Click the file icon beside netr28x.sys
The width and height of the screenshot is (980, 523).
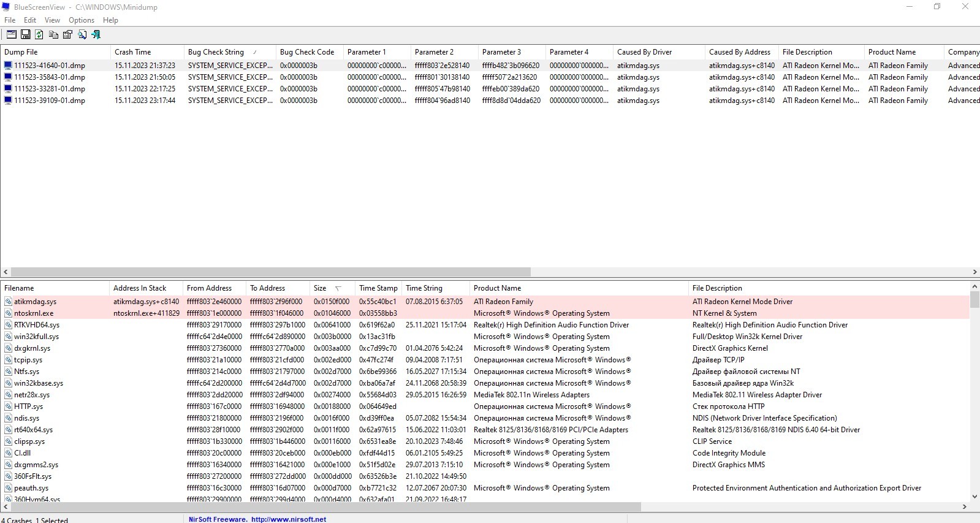pyautogui.click(x=9, y=395)
